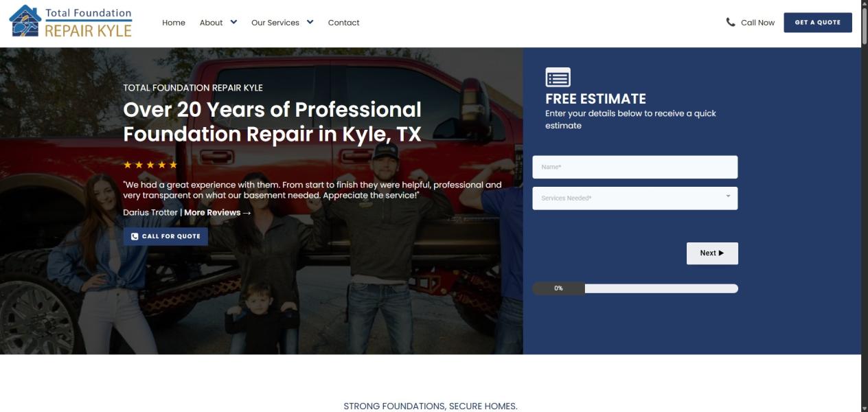Click the FREE ESTIMATE heading
This screenshot has height=412, width=868.
click(x=595, y=98)
